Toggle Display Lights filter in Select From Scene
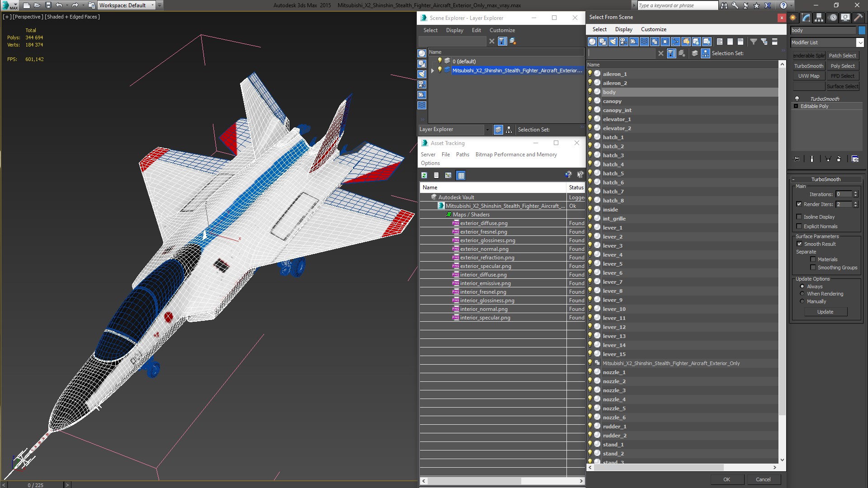The height and width of the screenshot is (488, 868). pos(613,42)
